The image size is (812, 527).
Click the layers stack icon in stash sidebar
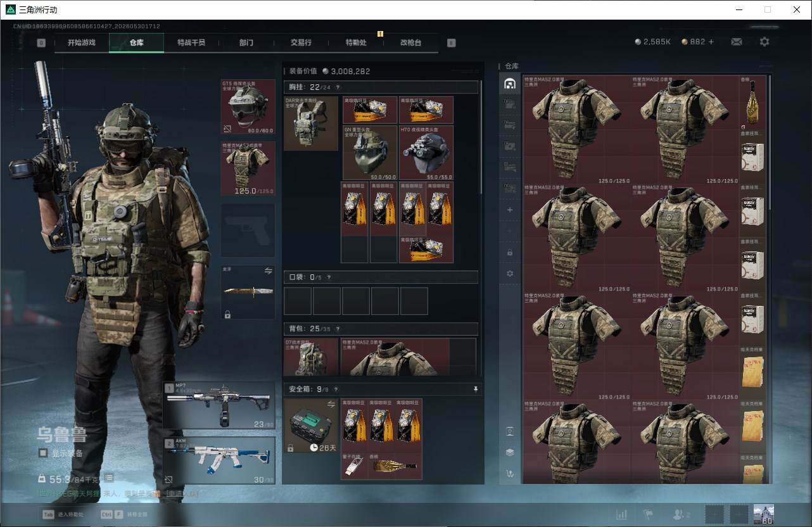[510, 452]
